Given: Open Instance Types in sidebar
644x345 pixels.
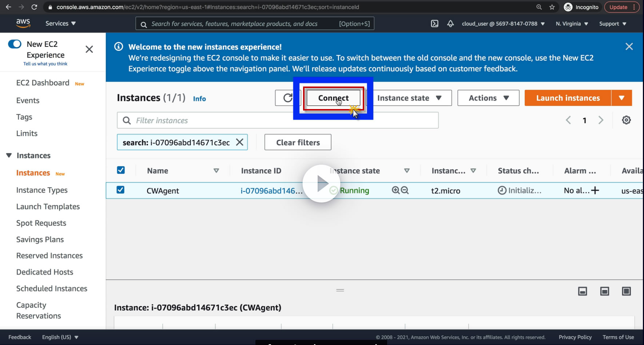Looking at the screenshot, I should (x=42, y=190).
